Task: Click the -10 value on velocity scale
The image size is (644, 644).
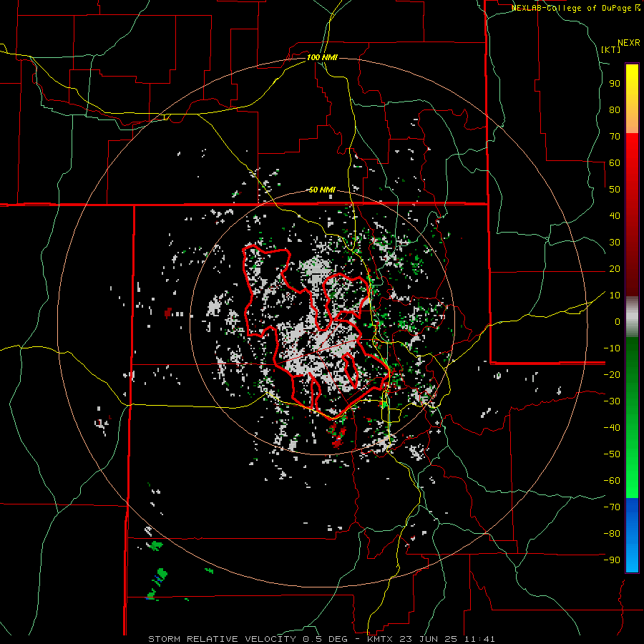Action: click(612, 348)
